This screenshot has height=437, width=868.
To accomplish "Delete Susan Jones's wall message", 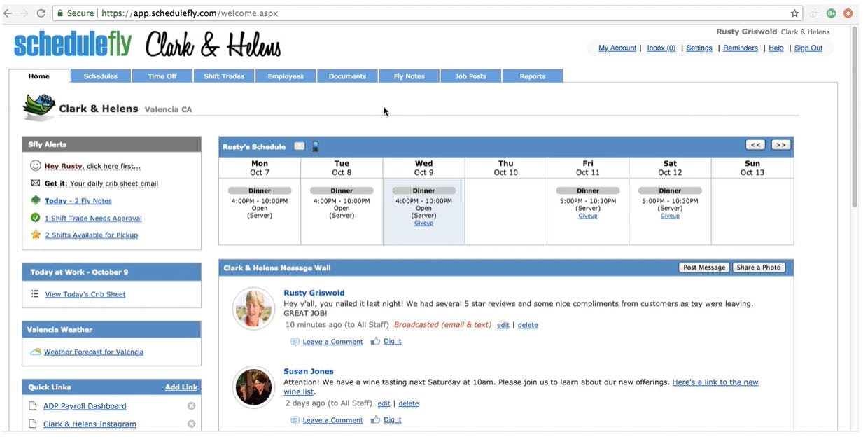I will coord(408,403).
